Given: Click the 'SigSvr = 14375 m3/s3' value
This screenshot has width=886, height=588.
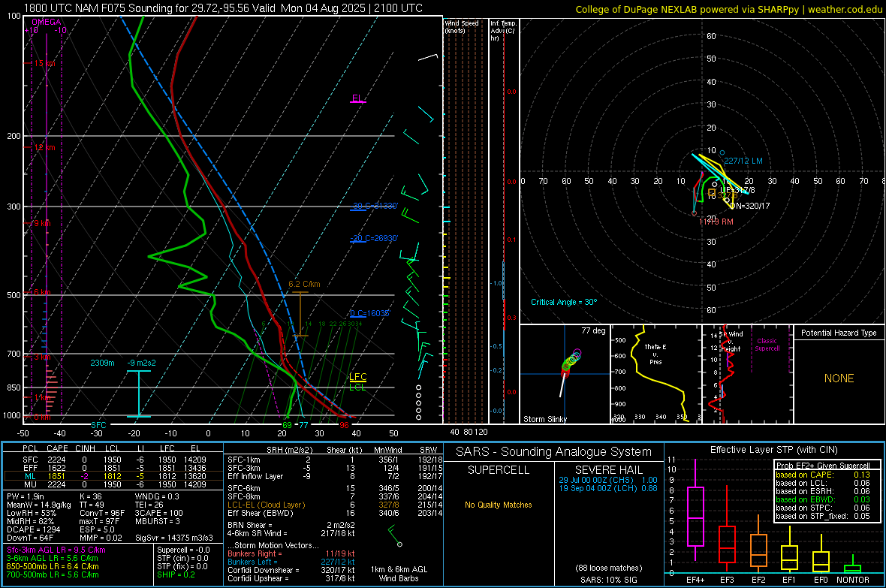Looking at the screenshot, I should [174, 538].
